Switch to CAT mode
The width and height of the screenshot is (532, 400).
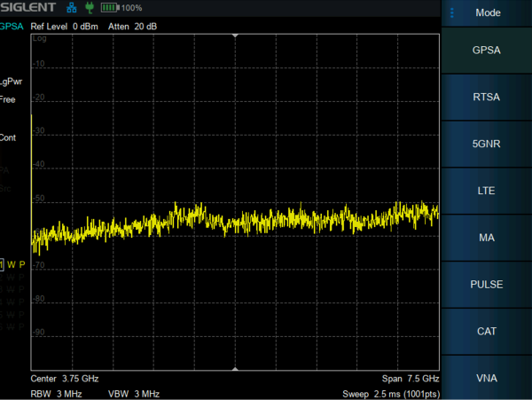point(487,332)
